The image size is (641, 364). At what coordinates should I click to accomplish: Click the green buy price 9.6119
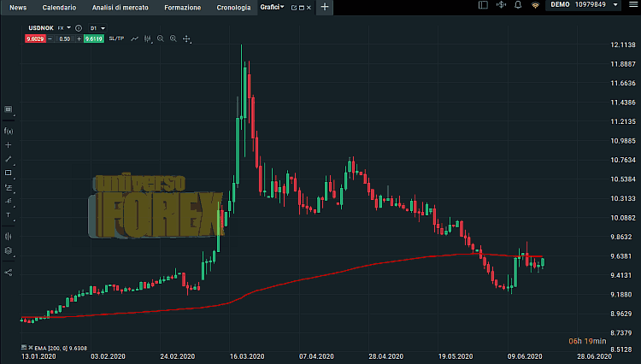tap(93, 38)
